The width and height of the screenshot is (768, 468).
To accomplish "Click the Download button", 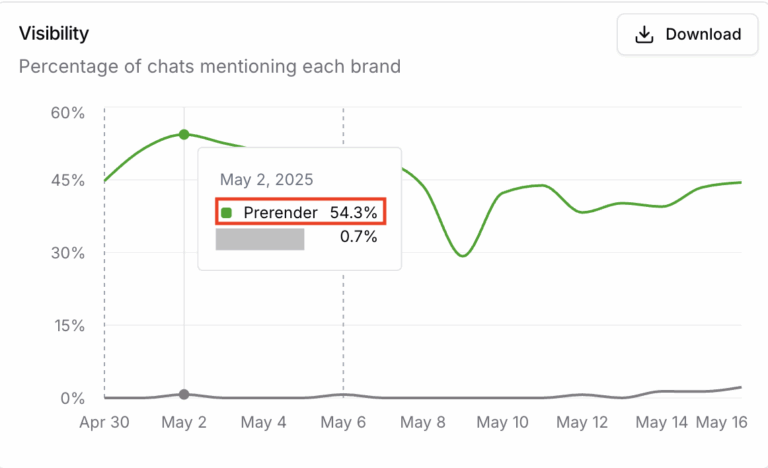I will (x=687, y=34).
